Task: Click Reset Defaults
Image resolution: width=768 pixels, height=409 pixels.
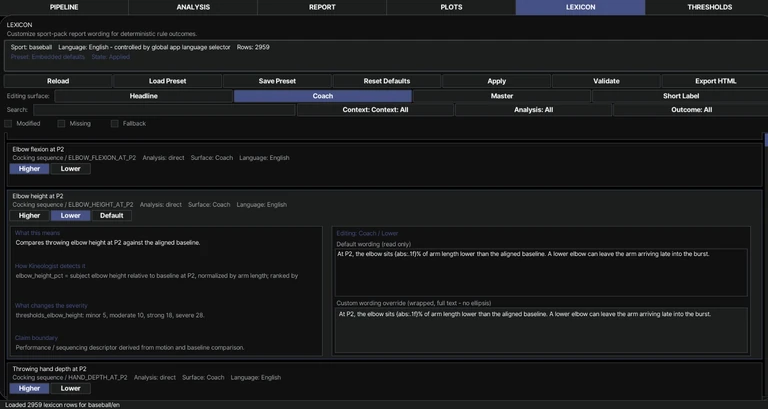Action: 387,81
